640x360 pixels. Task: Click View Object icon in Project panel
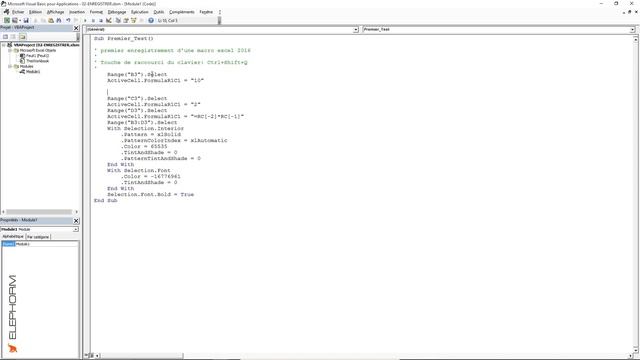[x=13, y=37]
